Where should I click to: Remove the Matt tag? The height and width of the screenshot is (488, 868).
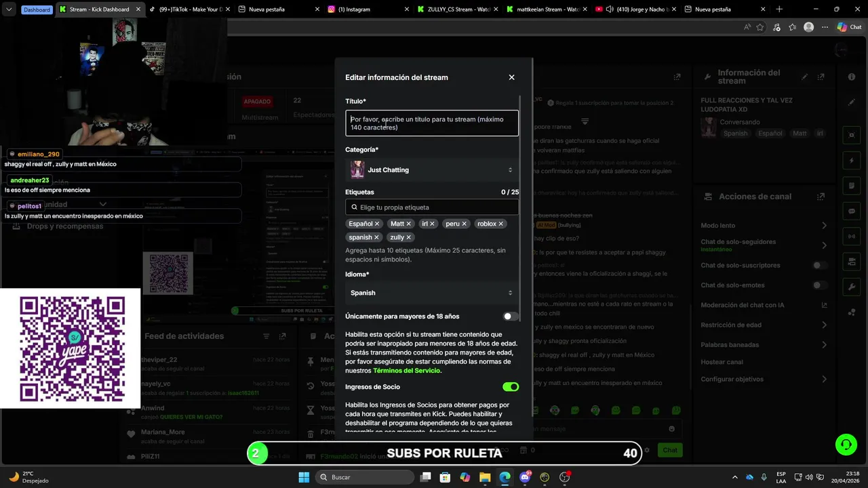pos(409,224)
